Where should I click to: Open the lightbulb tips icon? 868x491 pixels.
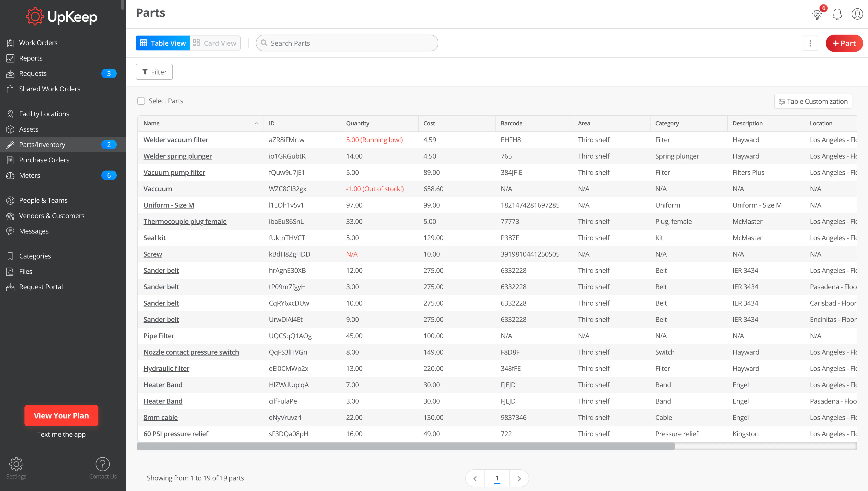coord(817,14)
